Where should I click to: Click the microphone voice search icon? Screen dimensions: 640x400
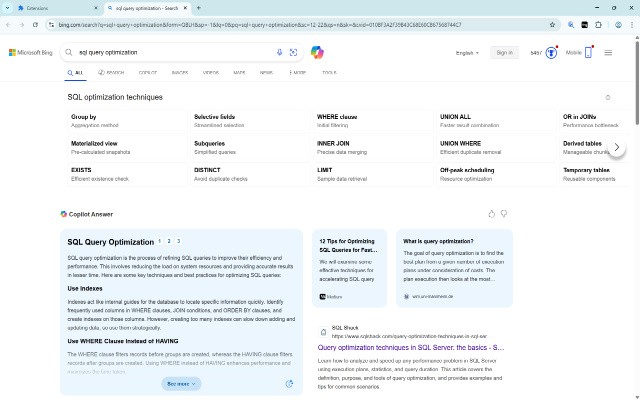pyautogui.click(x=280, y=52)
